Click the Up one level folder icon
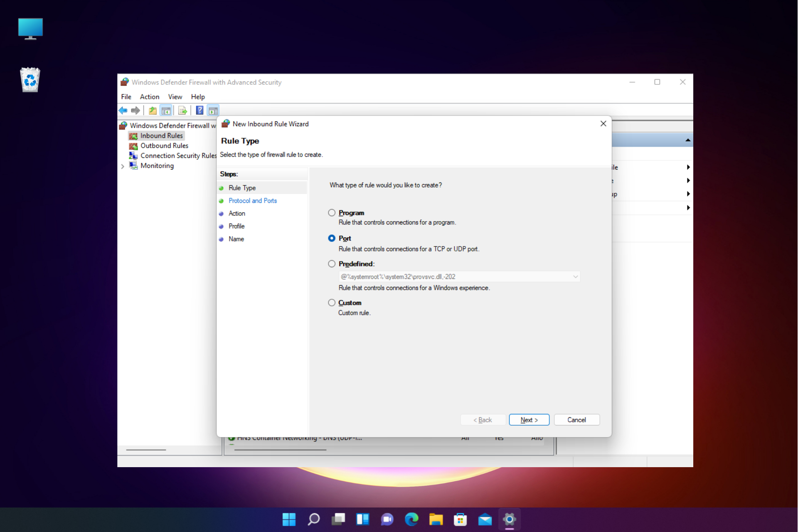This screenshot has height=532, width=798. [x=153, y=111]
